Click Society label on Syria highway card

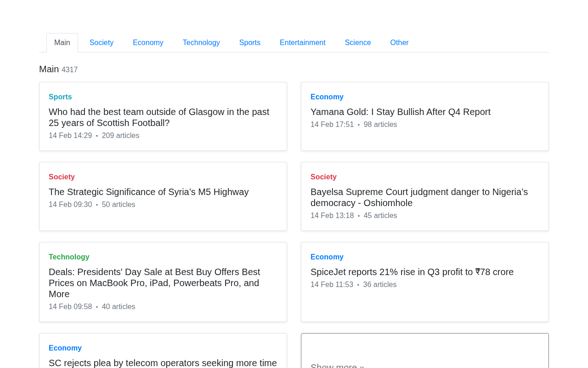point(62,177)
